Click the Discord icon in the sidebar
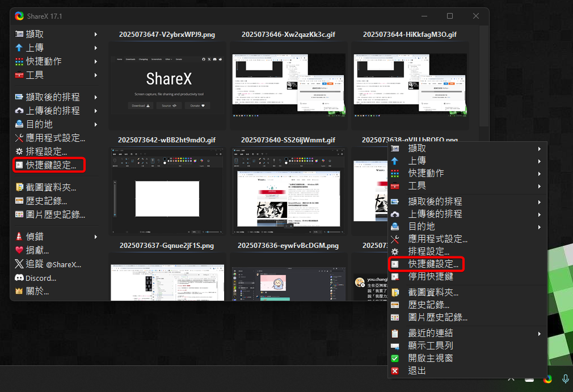Image resolution: width=573 pixels, height=392 pixels. pos(18,278)
